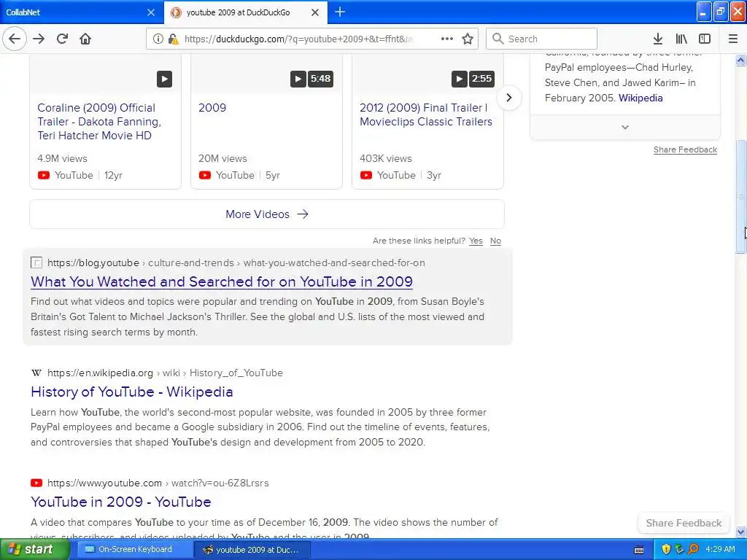This screenshot has width=747, height=560.
Task: Open a new tab with plus button
Action: pos(340,12)
